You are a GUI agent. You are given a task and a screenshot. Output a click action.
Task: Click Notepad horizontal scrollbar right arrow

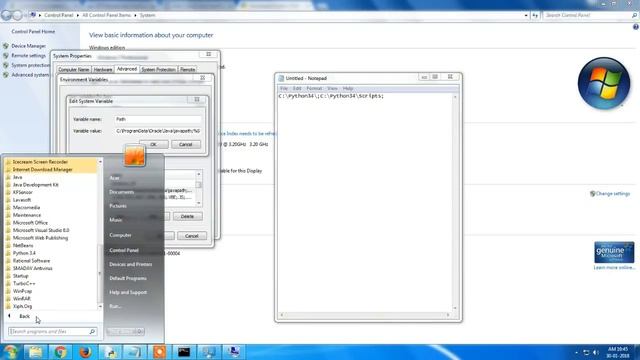pos(448,315)
